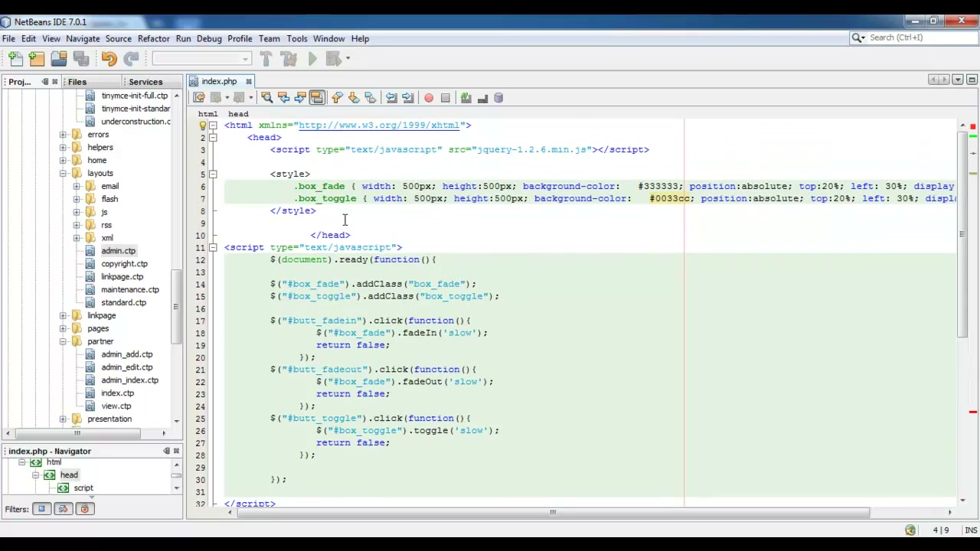Expand the email subfolder node
Screen dimensions: 980x551
[x=77, y=186]
